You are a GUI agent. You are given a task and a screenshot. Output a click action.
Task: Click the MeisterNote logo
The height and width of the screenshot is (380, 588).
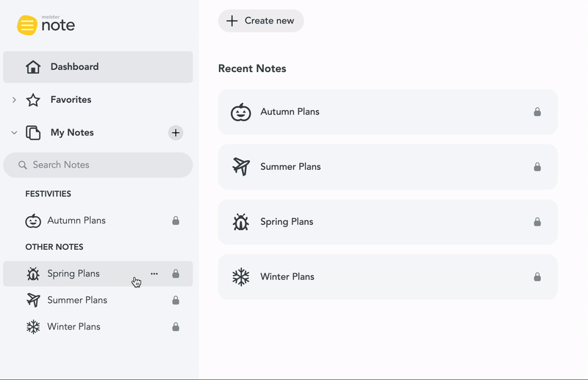pos(46,25)
